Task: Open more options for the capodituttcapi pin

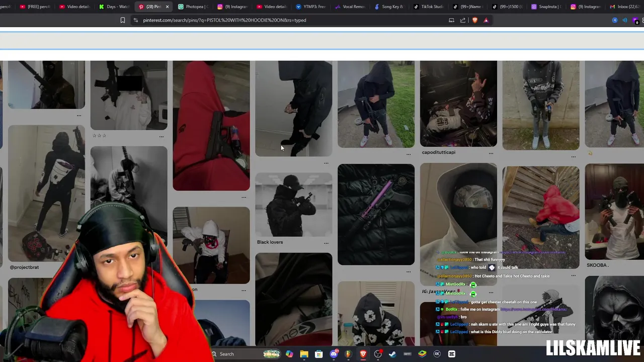Action: pos(491,153)
